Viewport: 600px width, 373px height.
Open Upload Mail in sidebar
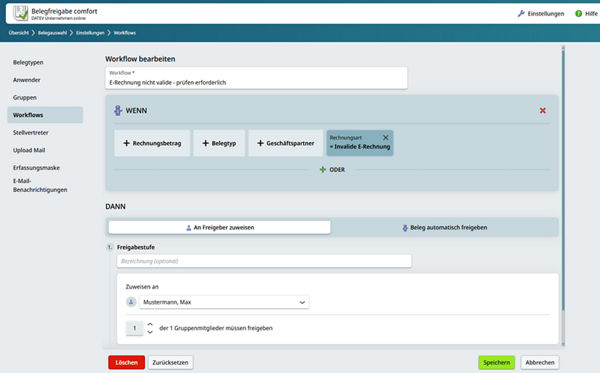29,150
